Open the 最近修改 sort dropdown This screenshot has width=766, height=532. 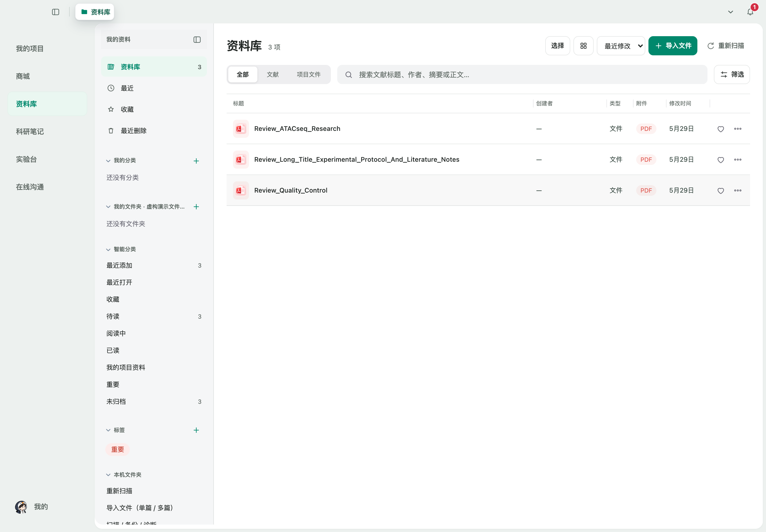point(621,46)
